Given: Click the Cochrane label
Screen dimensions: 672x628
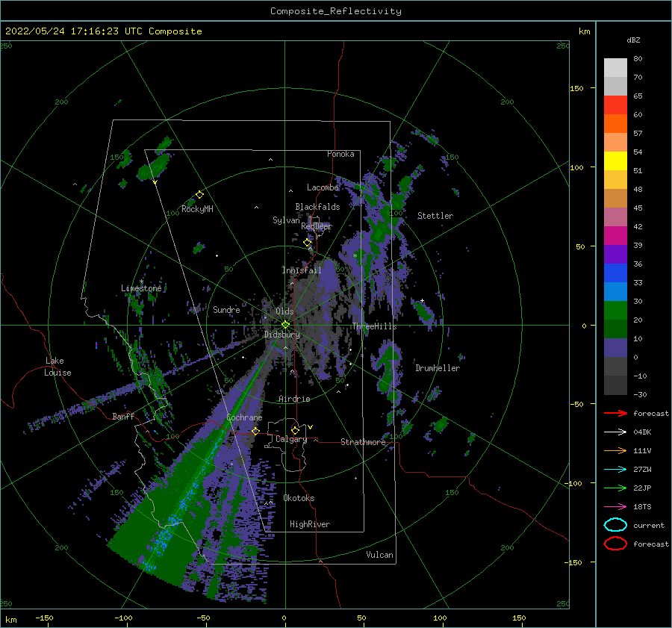Looking at the screenshot, I should pos(244,417).
